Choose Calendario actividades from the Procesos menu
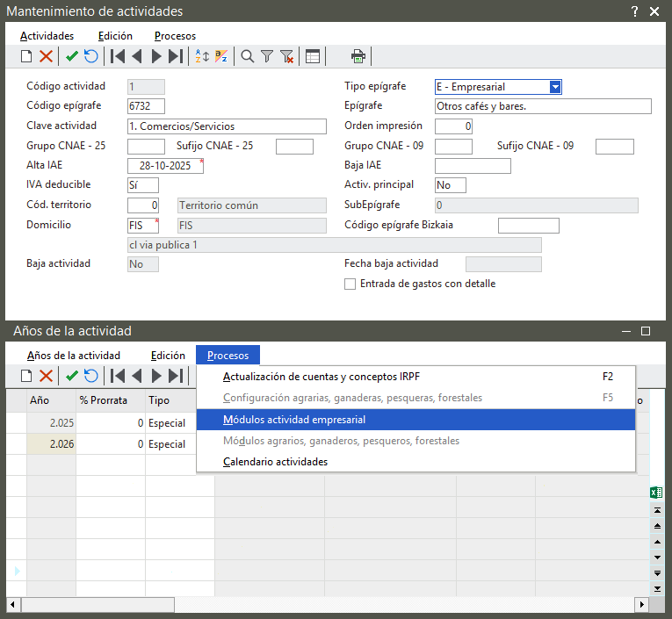The width and height of the screenshot is (672, 619). point(275,462)
